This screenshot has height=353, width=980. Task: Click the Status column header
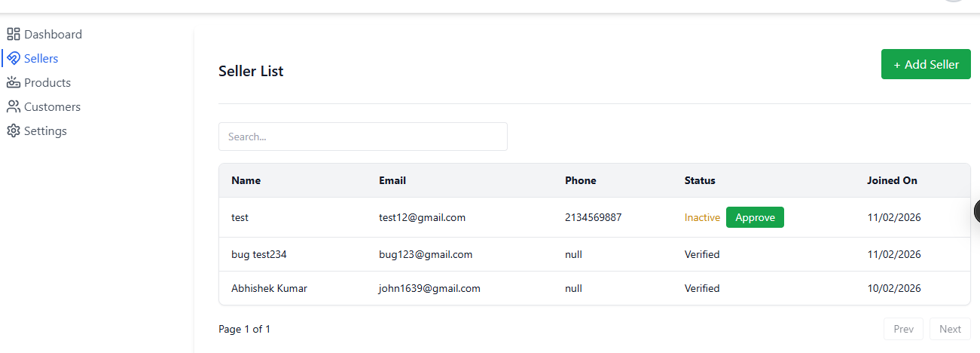(x=700, y=180)
